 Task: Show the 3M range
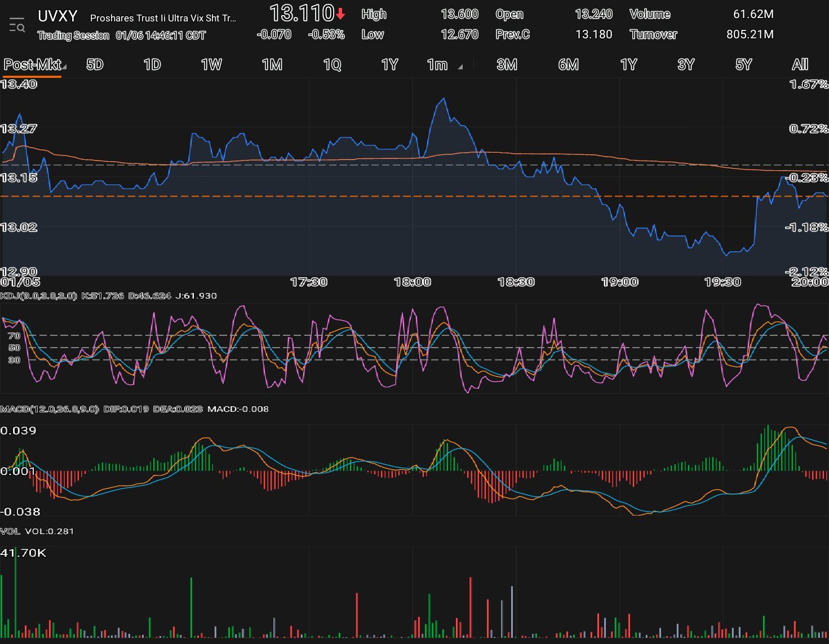[x=507, y=64]
